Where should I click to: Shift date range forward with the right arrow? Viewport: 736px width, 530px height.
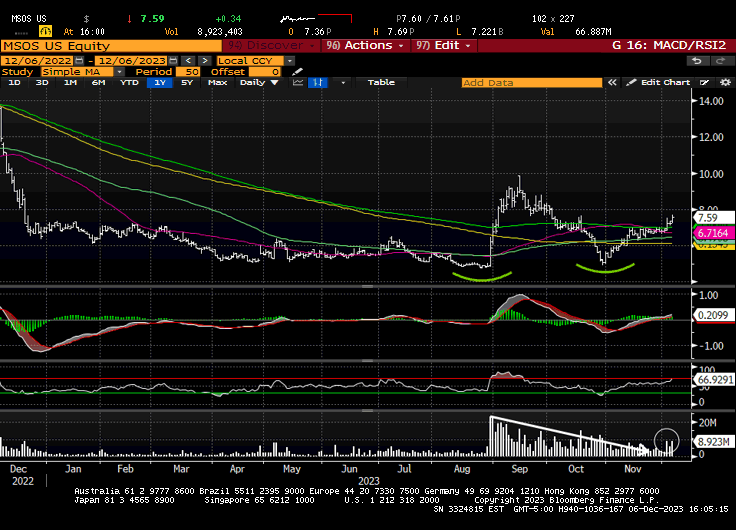pyautogui.click(x=204, y=61)
